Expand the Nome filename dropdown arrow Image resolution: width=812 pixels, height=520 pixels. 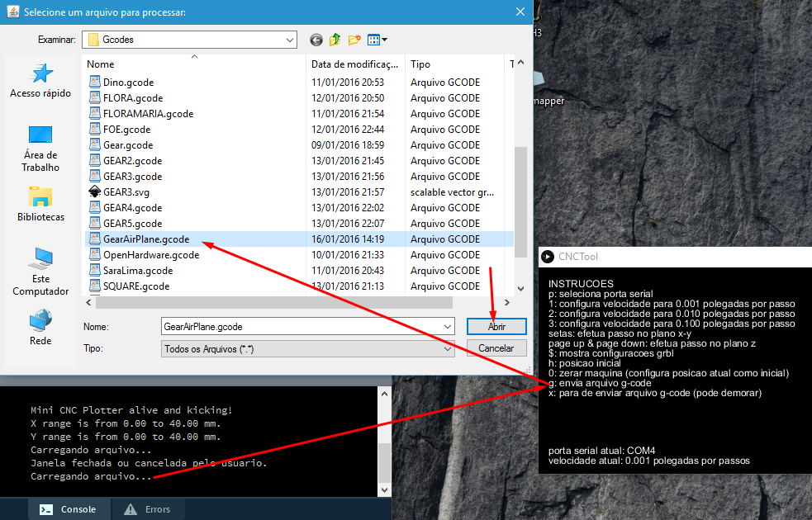[448, 327]
